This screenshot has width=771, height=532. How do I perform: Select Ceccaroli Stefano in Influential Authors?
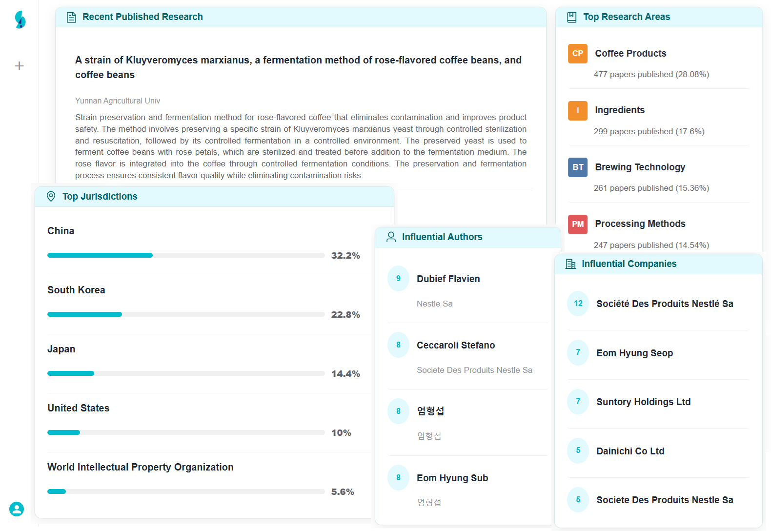click(455, 346)
